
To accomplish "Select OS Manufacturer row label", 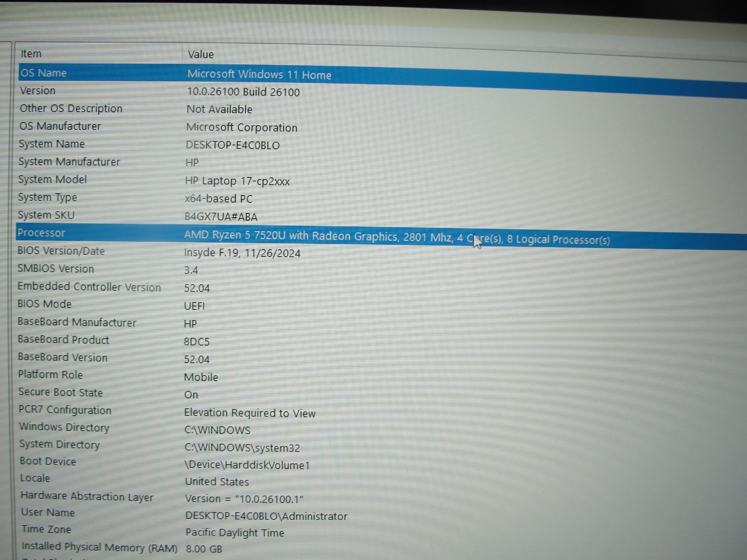I will click(x=60, y=126).
